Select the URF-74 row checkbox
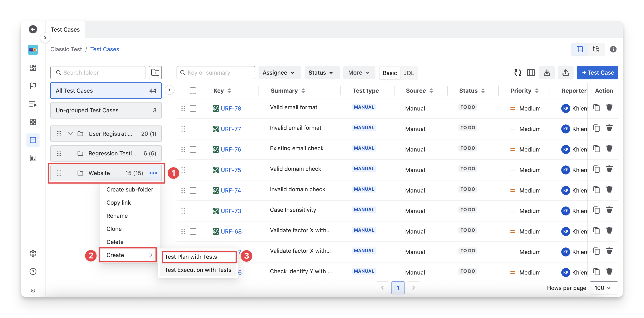The width and height of the screenshot is (644, 318). pos(193,190)
